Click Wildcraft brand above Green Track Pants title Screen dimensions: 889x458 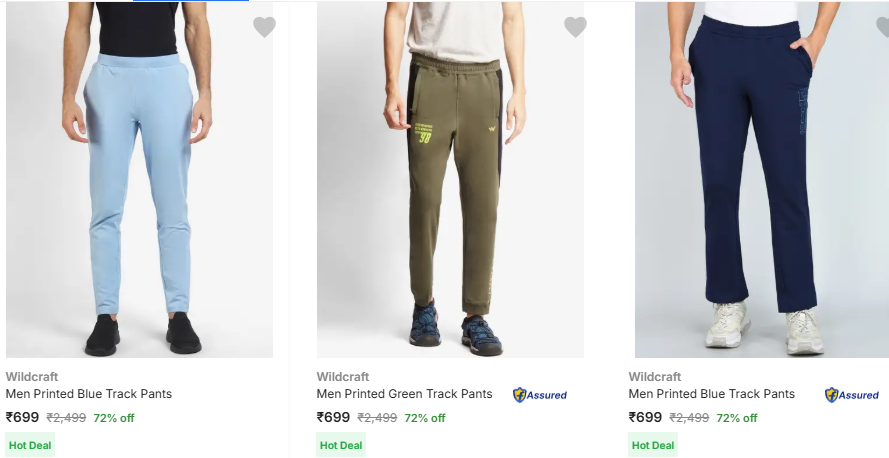click(343, 377)
